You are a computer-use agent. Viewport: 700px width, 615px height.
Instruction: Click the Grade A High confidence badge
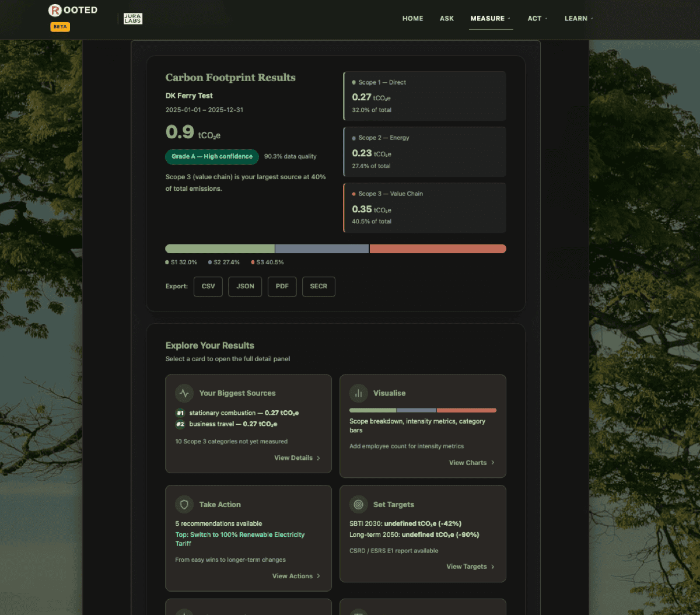(212, 156)
